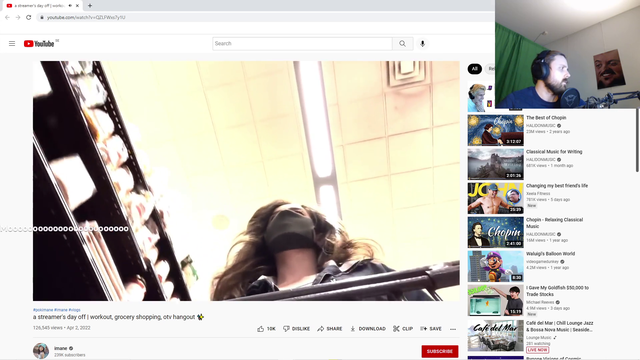Click the title Waluigi's Balloon World
Viewport: 640px width, 360px height.
(550, 253)
